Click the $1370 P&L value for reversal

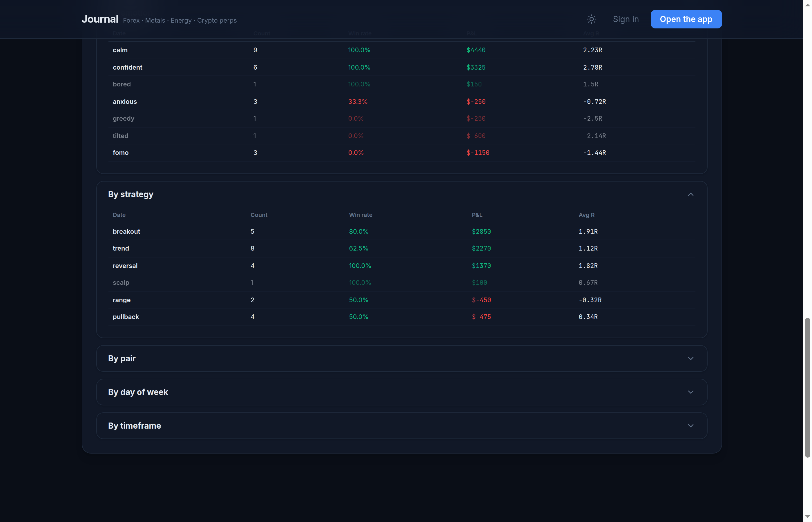481,266
